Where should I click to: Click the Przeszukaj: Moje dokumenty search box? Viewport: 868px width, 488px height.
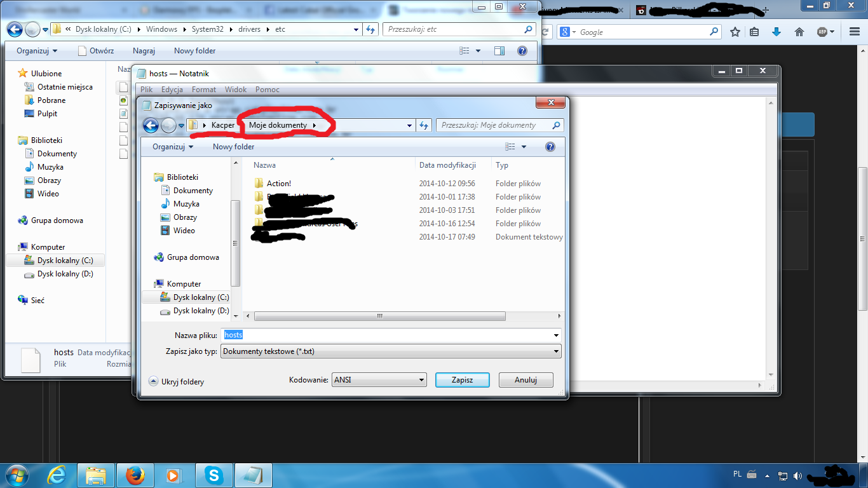(x=500, y=125)
